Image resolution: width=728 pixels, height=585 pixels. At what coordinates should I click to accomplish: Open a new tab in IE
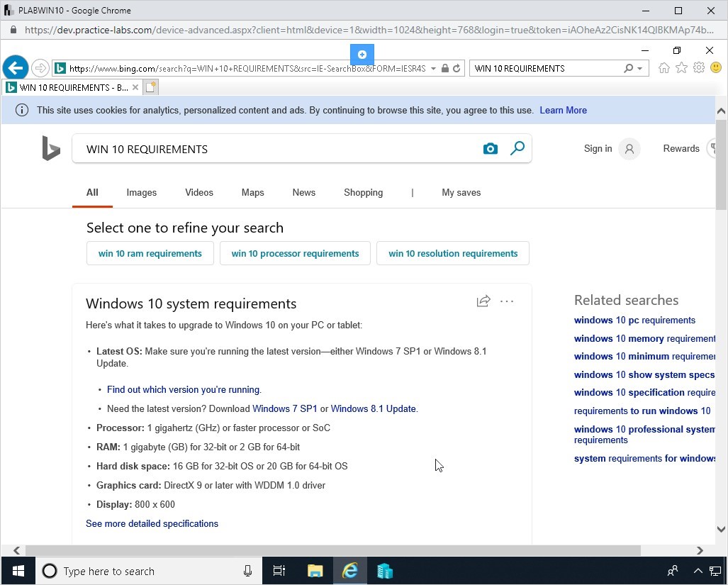pos(150,87)
